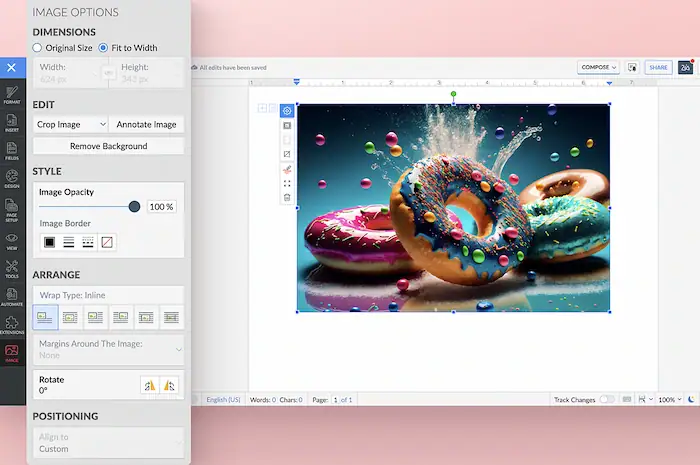Click the Image Opacity slider handle
Image resolution: width=700 pixels, height=465 pixels.
134,207
